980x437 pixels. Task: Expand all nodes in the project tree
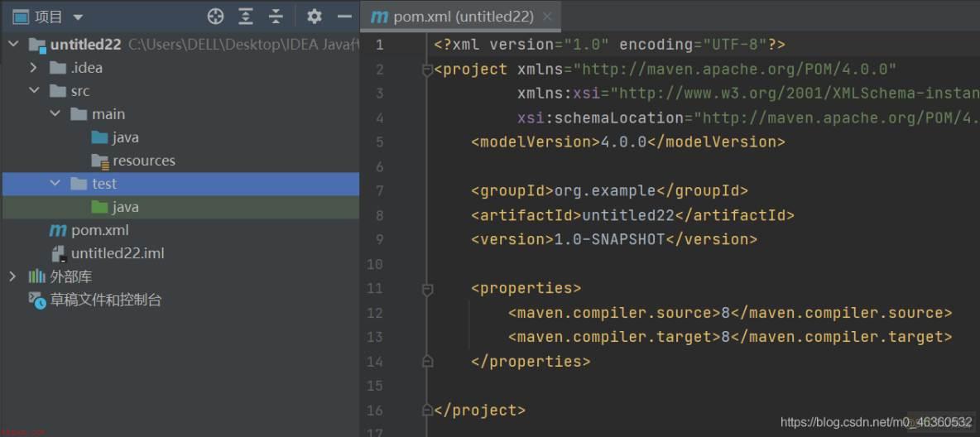tap(247, 17)
